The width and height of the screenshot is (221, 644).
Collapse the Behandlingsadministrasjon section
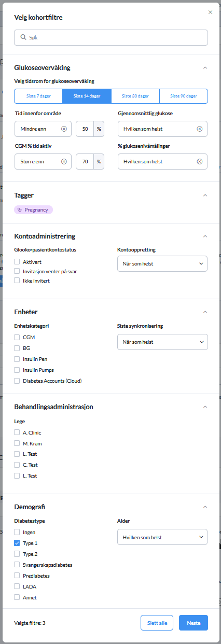click(205, 407)
